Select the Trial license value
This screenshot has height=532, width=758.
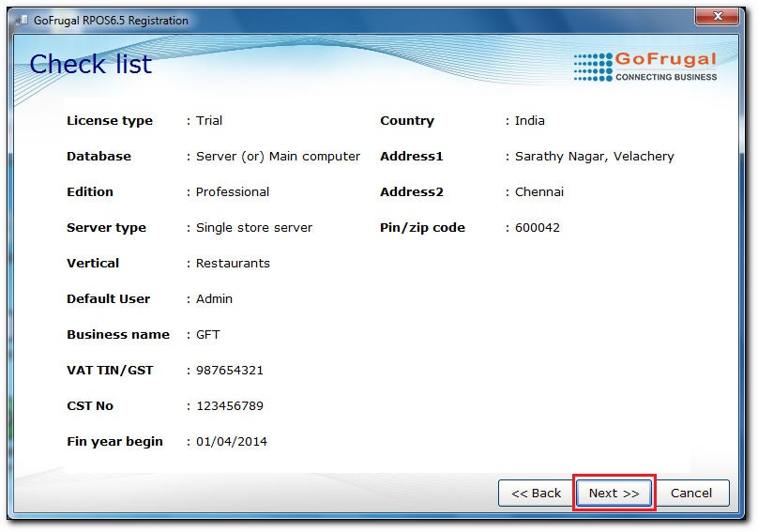[x=209, y=120]
